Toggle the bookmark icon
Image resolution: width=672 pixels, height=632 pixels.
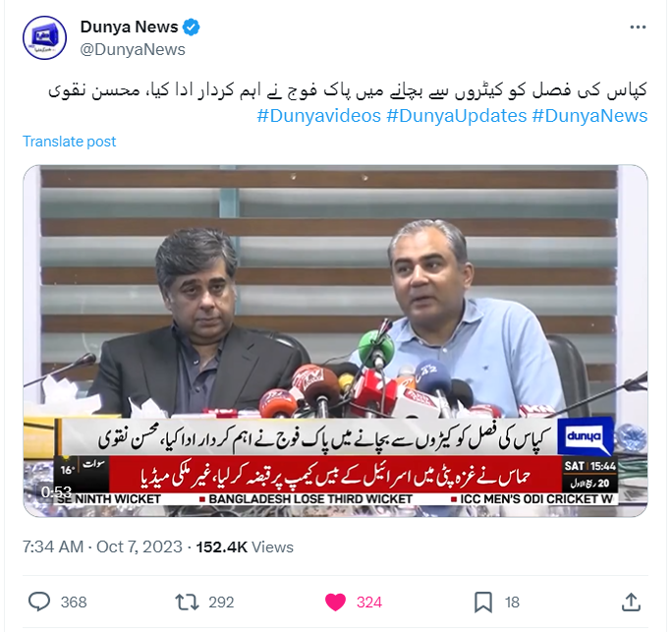point(483,602)
